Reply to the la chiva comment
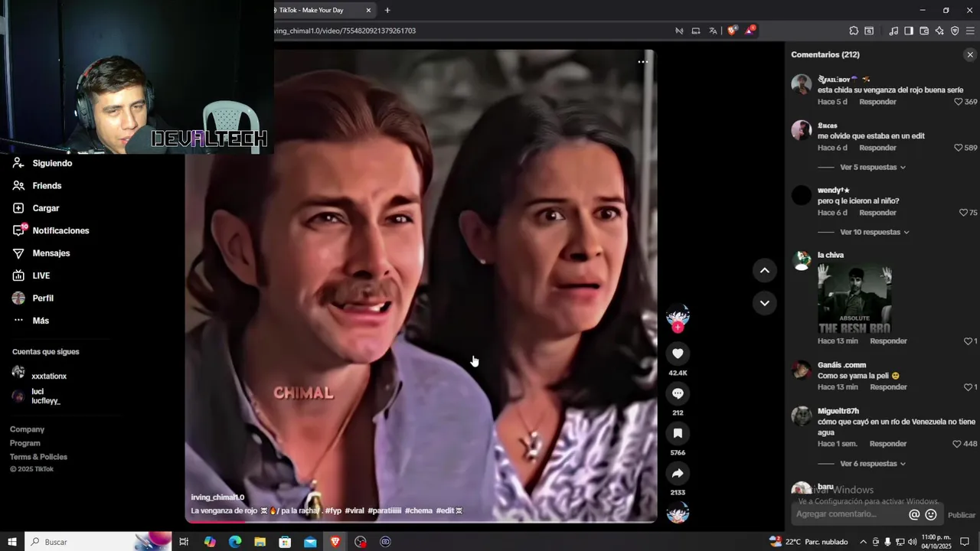 pos(888,341)
